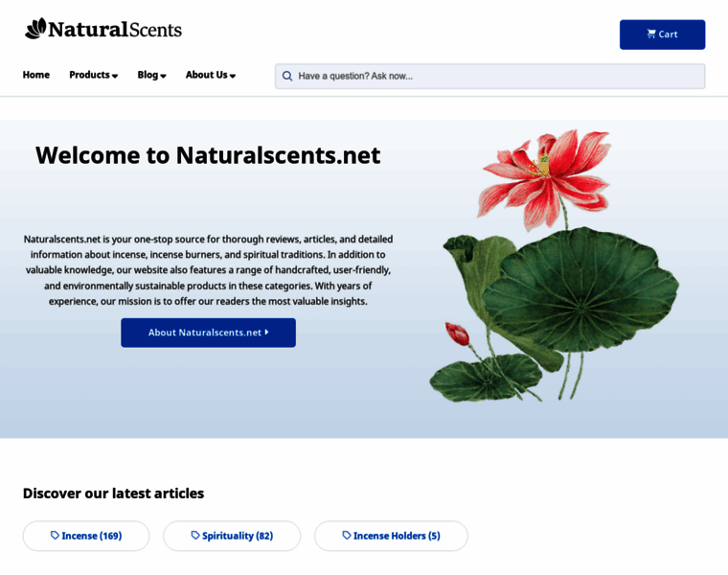Viewport: 728px width, 575px height.
Task: Click the cart icon inside Cart button
Action: [651, 34]
